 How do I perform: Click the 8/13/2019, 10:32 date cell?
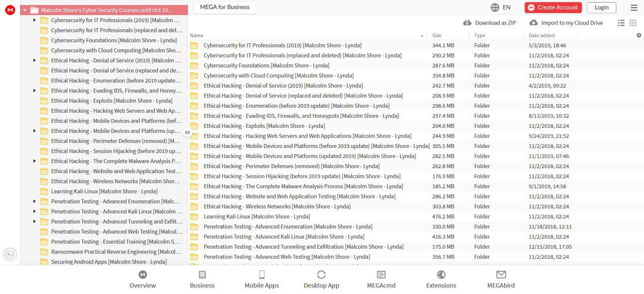548,116
